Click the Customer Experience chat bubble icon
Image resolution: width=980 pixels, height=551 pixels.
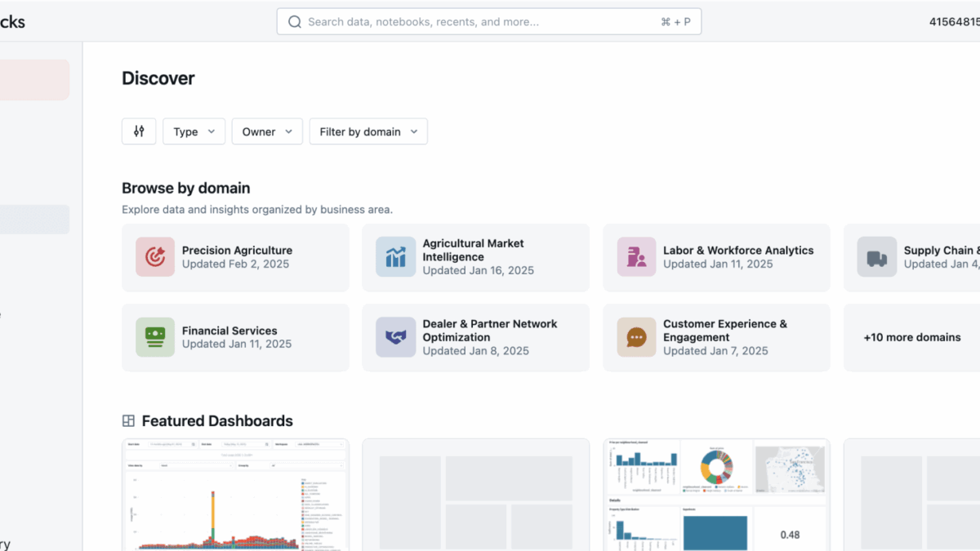[x=636, y=337]
